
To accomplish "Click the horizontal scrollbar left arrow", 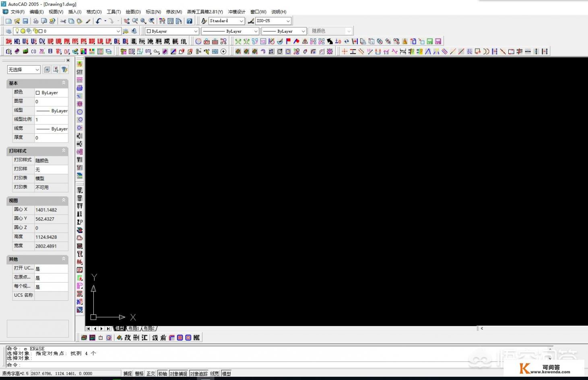I will [x=482, y=328].
